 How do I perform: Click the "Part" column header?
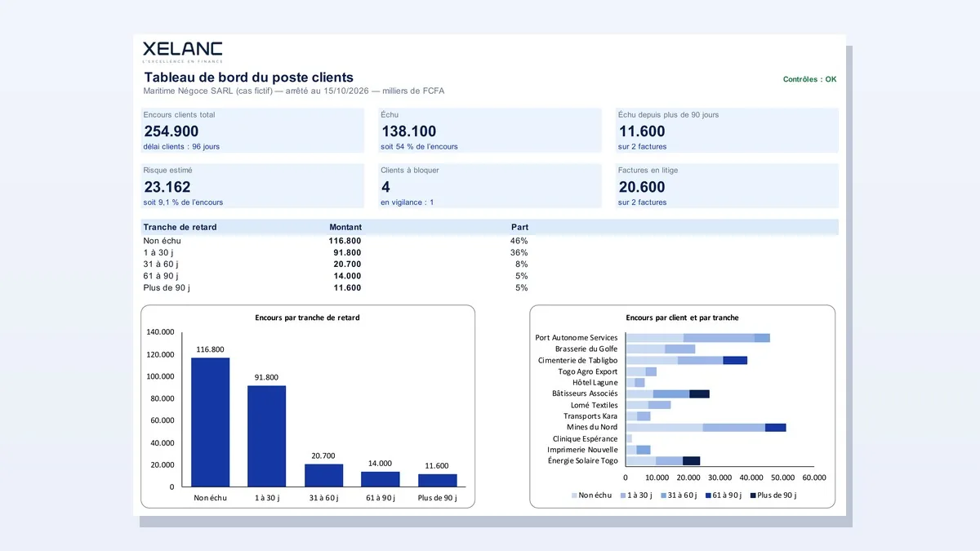coord(519,227)
